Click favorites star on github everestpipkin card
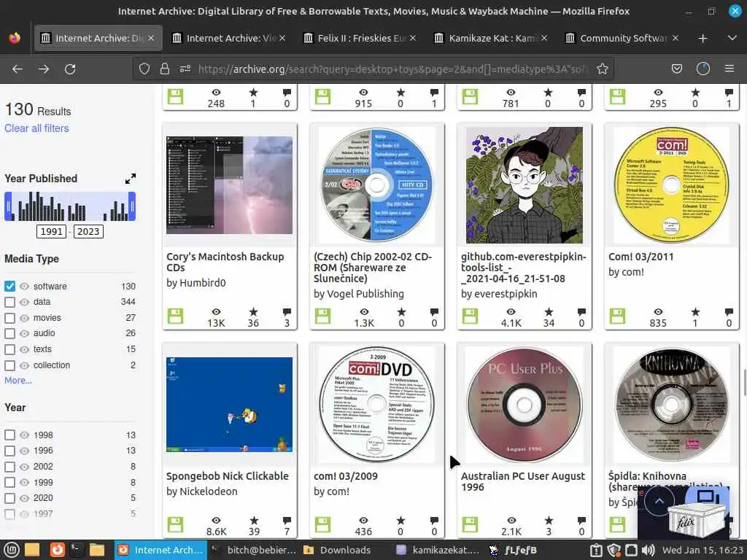The height and width of the screenshot is (560, 747). point(549,312)
